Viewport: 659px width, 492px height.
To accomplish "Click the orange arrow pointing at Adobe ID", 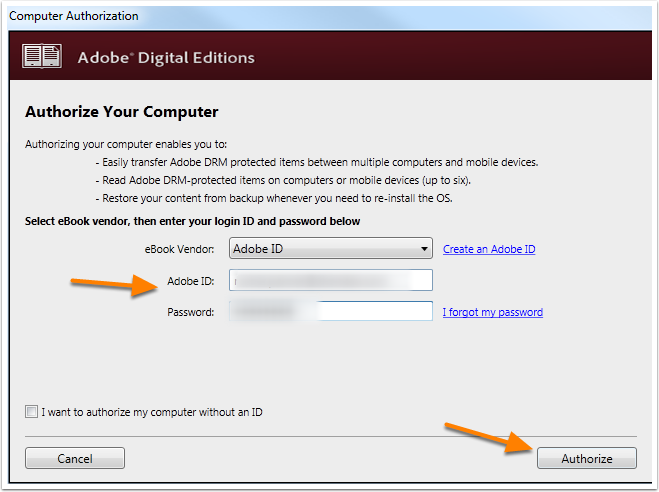I will pos(114,285).
